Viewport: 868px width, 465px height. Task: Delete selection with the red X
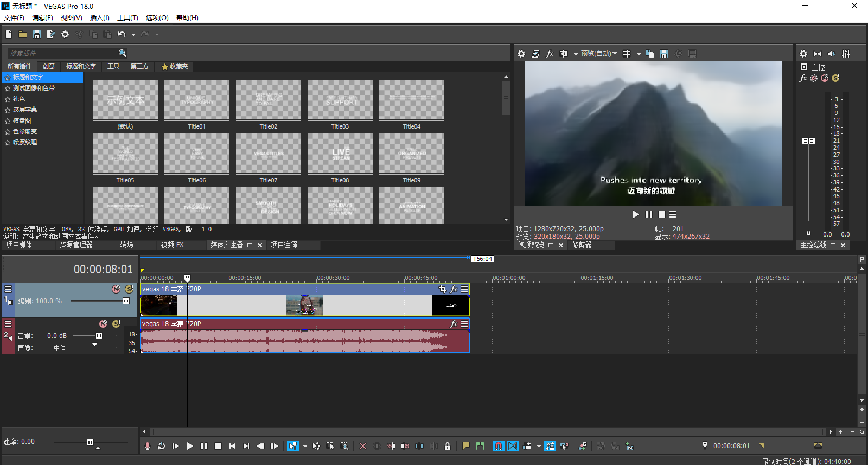363,446
